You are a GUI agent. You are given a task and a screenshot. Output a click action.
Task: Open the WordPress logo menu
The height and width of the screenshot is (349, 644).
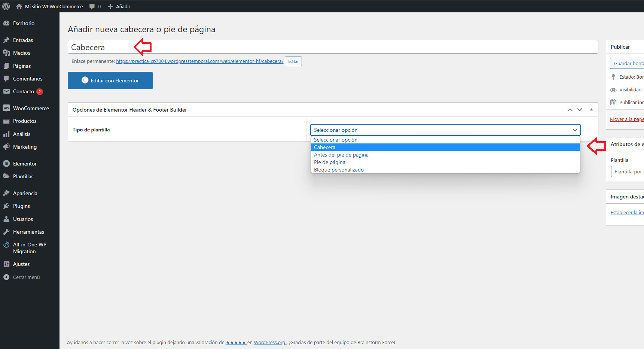click(x=6, y=6)
